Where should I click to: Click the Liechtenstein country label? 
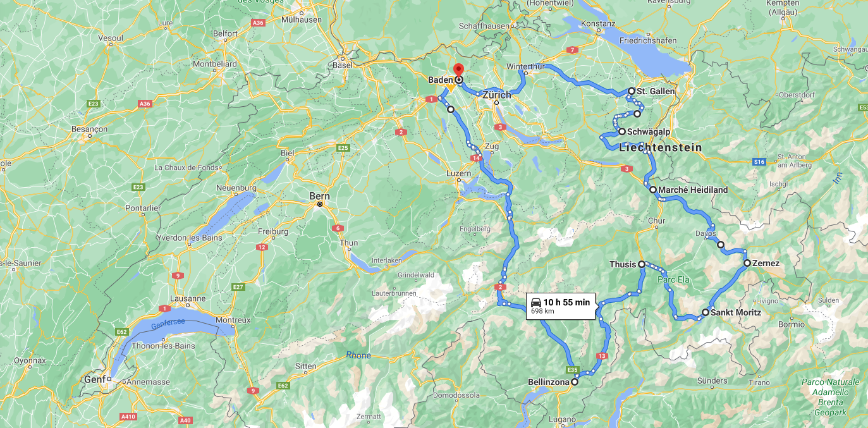pyautogui.click(x=661, y=147)
